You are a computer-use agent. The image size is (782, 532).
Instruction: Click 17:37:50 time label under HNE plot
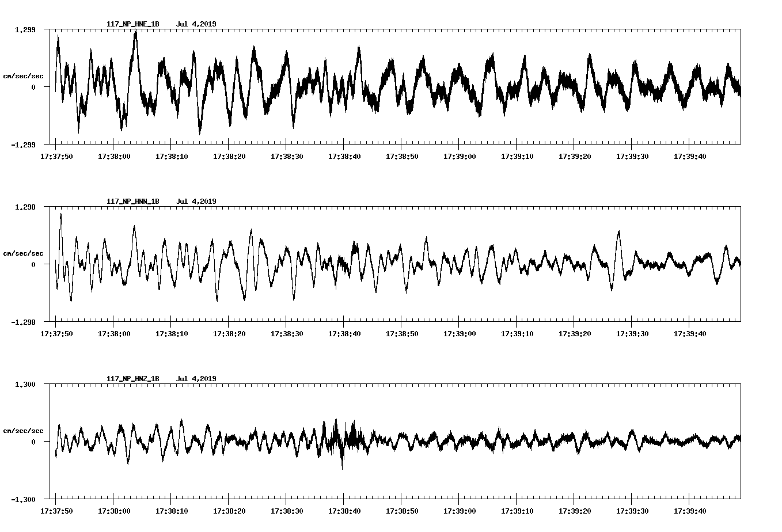click(56, 156)
